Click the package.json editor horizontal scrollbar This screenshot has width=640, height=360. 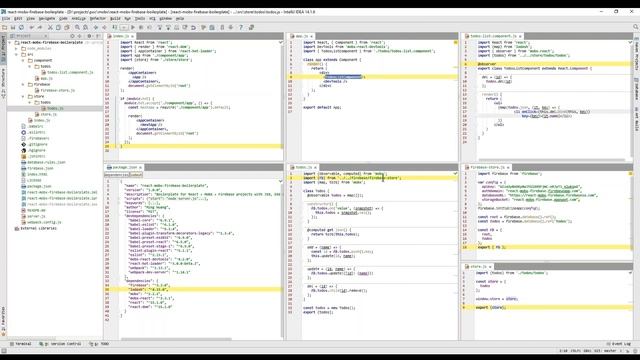(x=176, y=339)
